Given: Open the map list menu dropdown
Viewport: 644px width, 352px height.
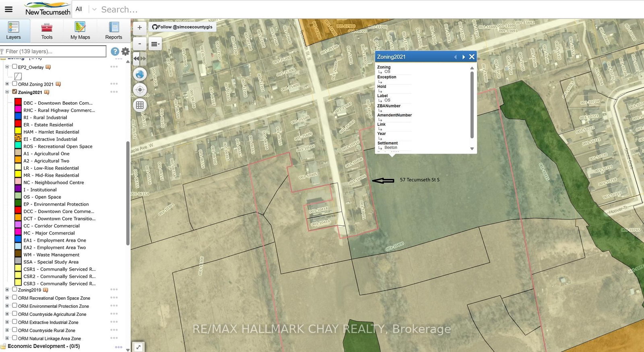Looking at the screenshot, I should click(155, 44).
